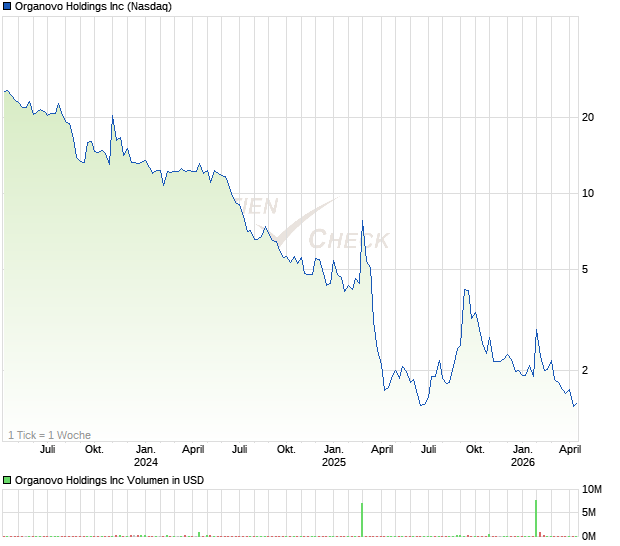
Task: Click the 'Organovo Holdings Inc Volumen in USD' label
Action: click(x=109, y=480)
